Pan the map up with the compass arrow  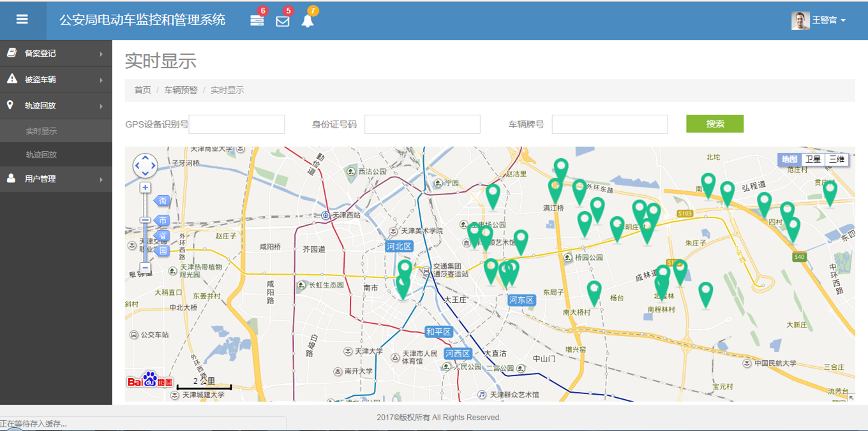[x=146, y=157]
